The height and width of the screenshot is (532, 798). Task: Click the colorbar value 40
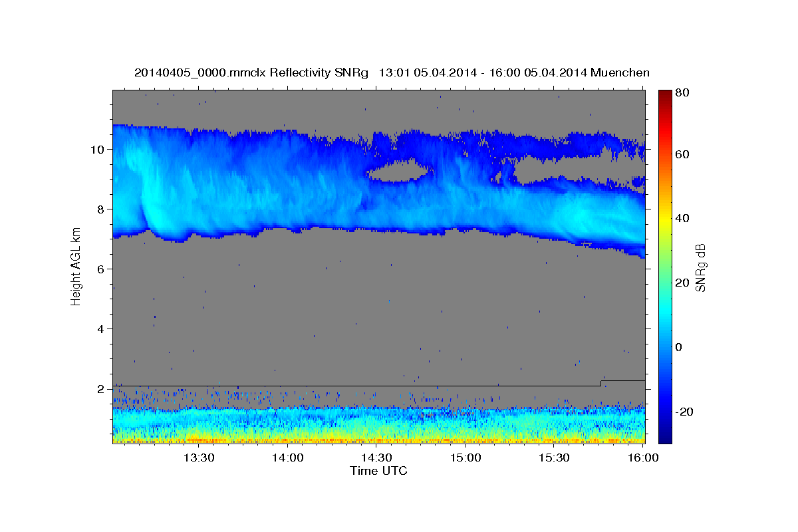683,218
